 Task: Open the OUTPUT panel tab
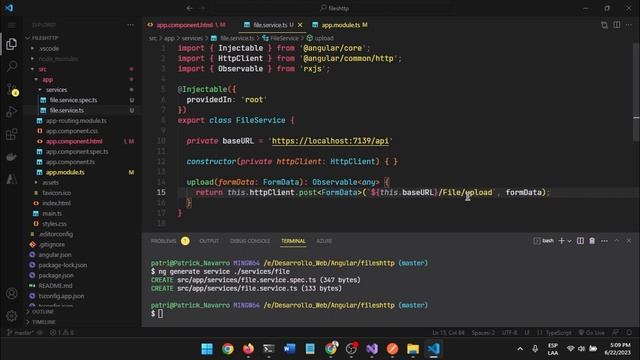pos(209,241)
